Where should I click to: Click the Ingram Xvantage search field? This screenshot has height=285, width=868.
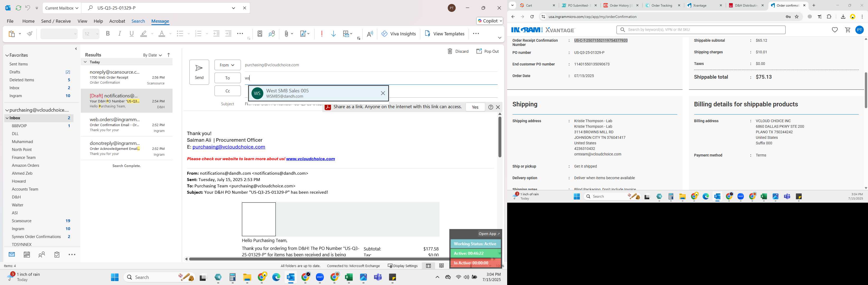[701, 30]
